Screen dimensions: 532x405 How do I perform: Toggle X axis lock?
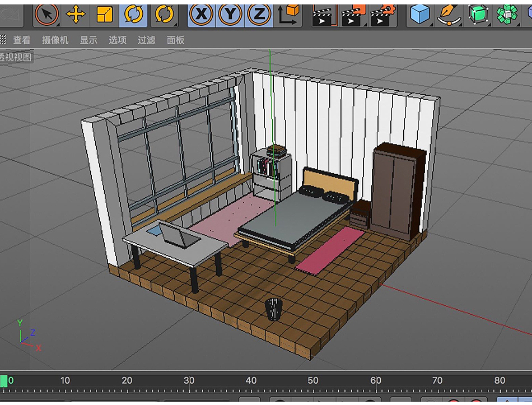coord(202,15)
